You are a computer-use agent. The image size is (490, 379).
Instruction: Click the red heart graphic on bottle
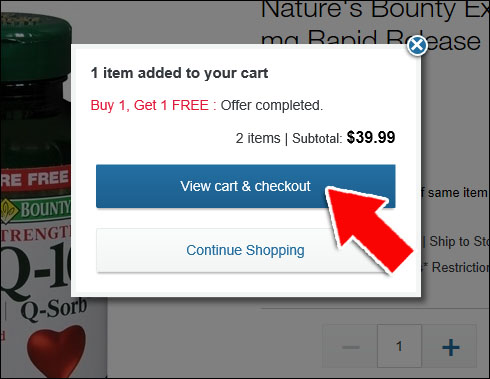coord(56,350)
